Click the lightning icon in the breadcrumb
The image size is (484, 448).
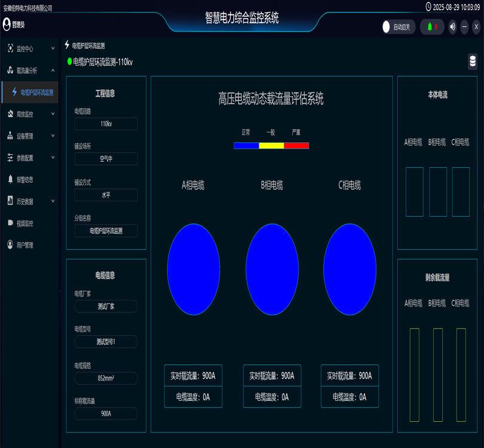(67, 45)
